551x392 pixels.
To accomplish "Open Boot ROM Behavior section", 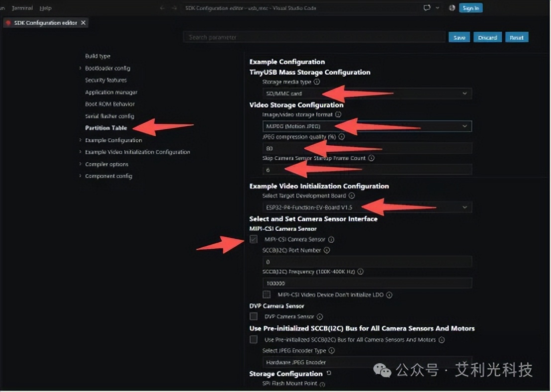I will pos(109,104).
